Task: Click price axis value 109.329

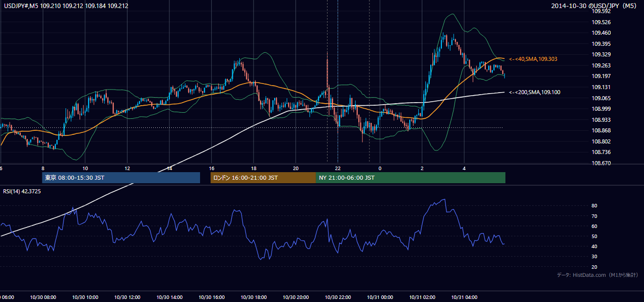Action: click(x=601, y=54)
